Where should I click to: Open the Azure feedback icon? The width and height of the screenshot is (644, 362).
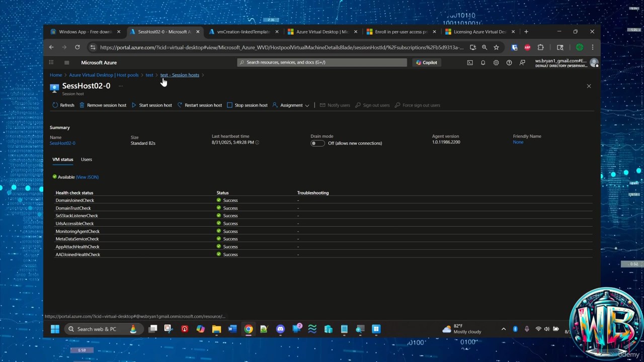click(522, 62)
